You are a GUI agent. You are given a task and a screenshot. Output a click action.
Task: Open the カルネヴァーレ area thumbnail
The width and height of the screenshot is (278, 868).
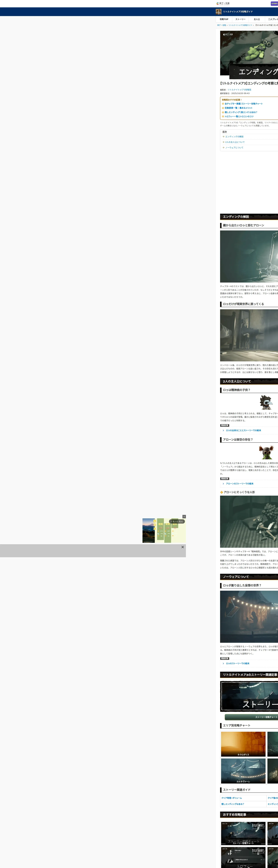243,771
